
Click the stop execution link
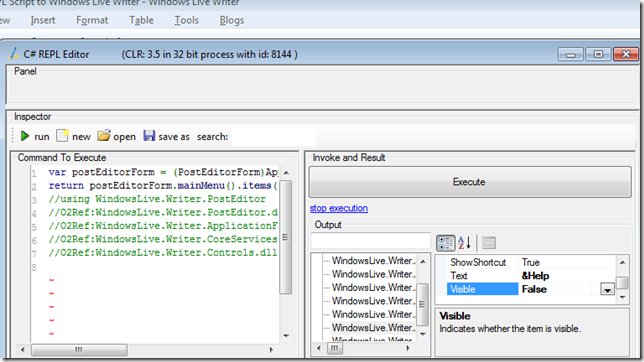click(x=339, y=208)
